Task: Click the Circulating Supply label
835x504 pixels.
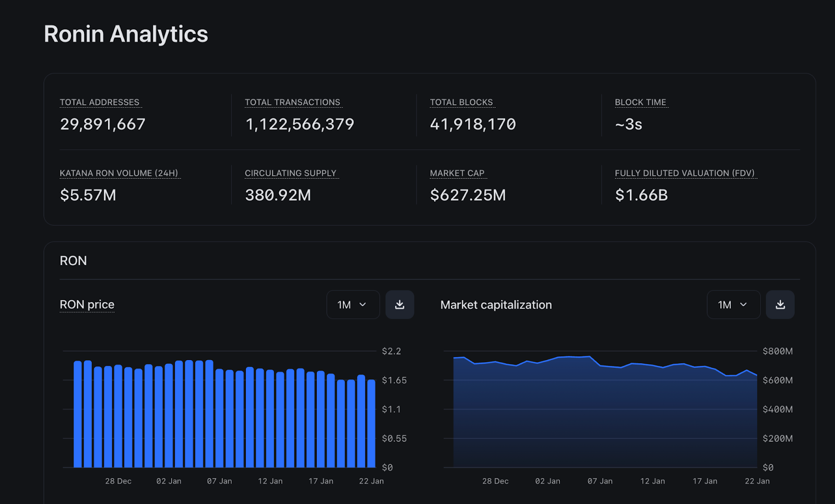Action: pos(291,173)
